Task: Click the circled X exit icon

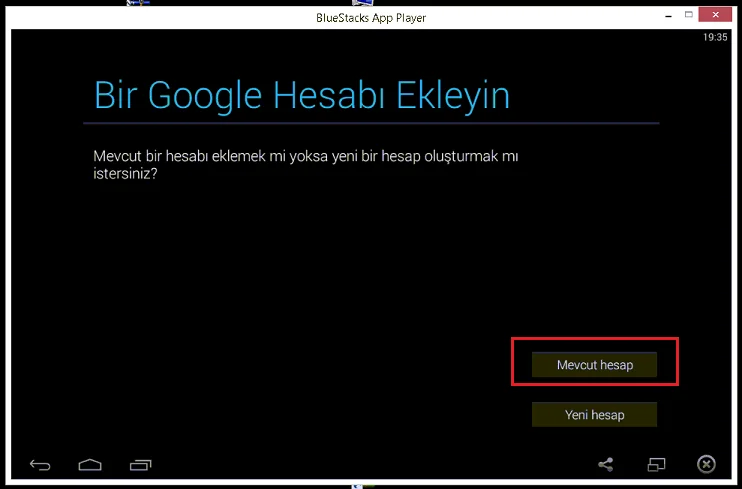Action: (x=706, y=464)
